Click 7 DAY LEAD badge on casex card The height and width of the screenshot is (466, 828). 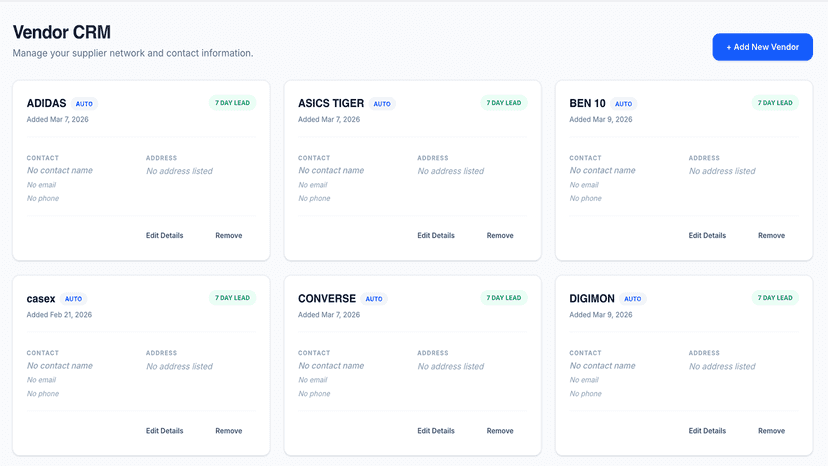[232, 297]
